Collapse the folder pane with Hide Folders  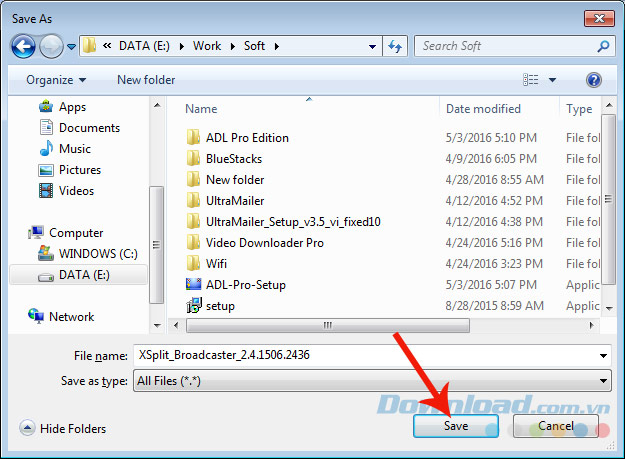coord(63,428)
